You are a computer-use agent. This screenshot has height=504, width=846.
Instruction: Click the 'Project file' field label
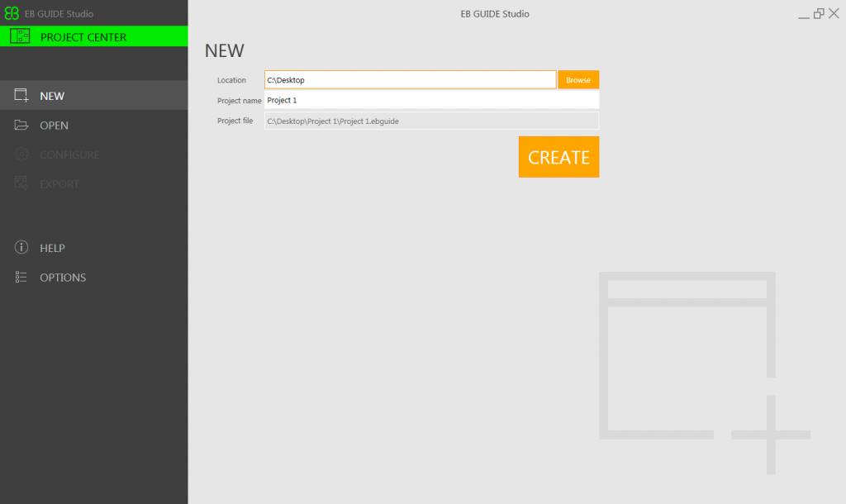coord(235,121)
